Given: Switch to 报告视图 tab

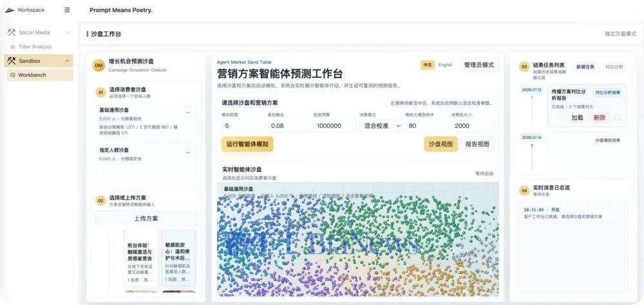Looking at the screenshot, I should tap(477, 144).
